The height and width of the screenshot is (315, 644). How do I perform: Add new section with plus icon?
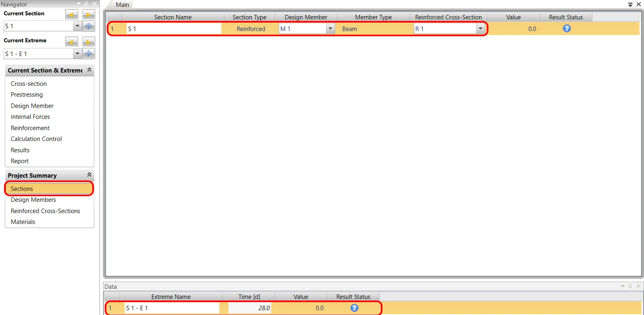click(x=88, y=26)
